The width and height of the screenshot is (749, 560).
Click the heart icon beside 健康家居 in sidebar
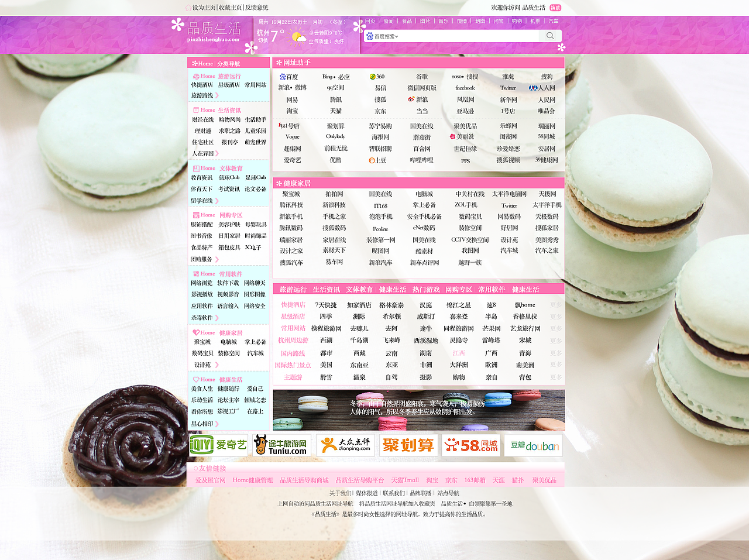click(196, 333)
